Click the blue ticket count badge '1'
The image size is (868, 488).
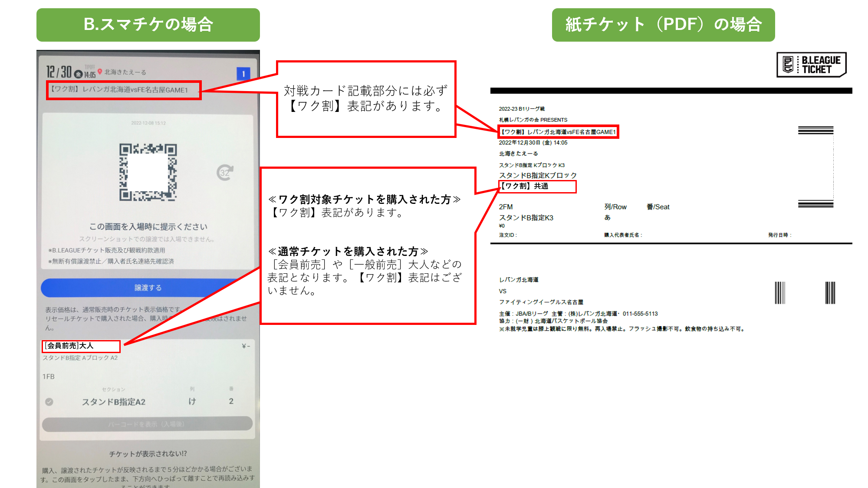pyautogui.click(x=243, y=74)
